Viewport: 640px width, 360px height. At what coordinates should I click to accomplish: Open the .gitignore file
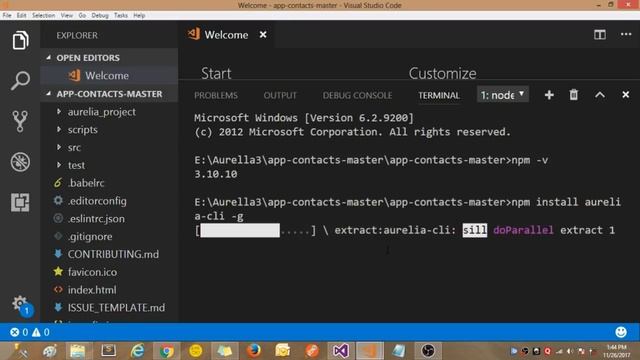coord(109,236)
